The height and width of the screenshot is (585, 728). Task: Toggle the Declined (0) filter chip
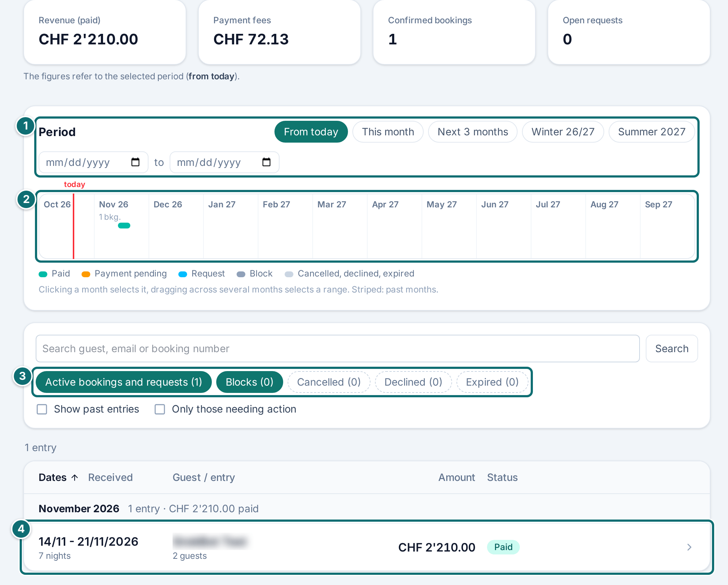click(x=414, y=382)
